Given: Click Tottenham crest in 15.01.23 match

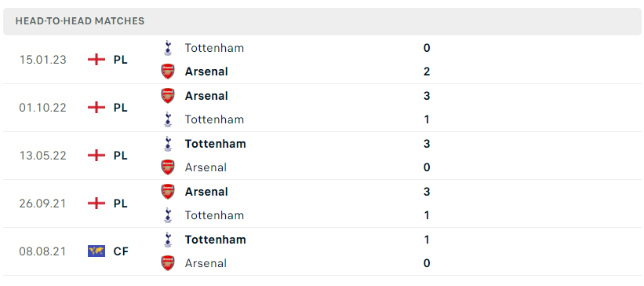Looking at the screenshot, I should tap(168, 48).
